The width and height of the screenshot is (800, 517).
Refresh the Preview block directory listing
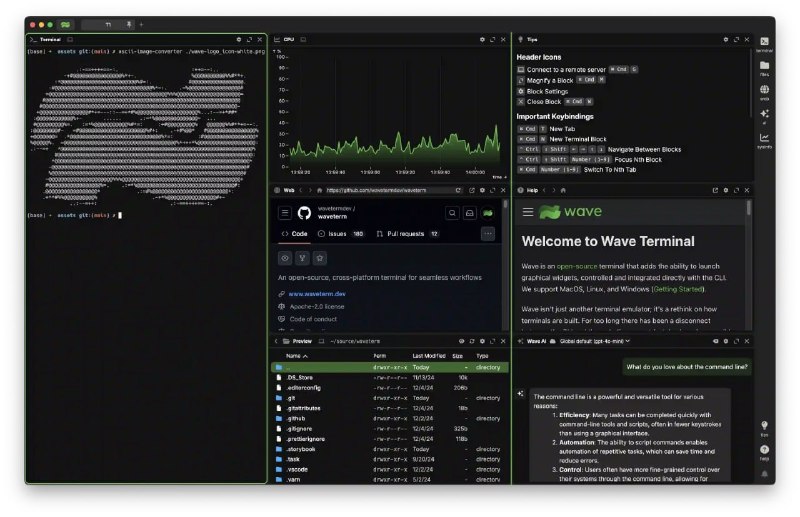(x=471, y=341)
